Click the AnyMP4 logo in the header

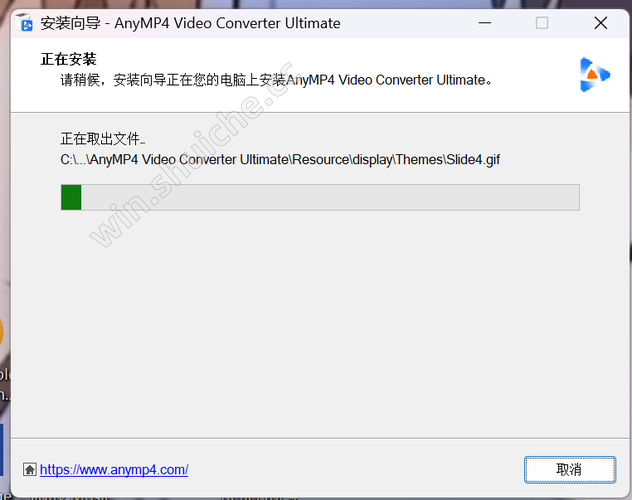click(595, 75)
